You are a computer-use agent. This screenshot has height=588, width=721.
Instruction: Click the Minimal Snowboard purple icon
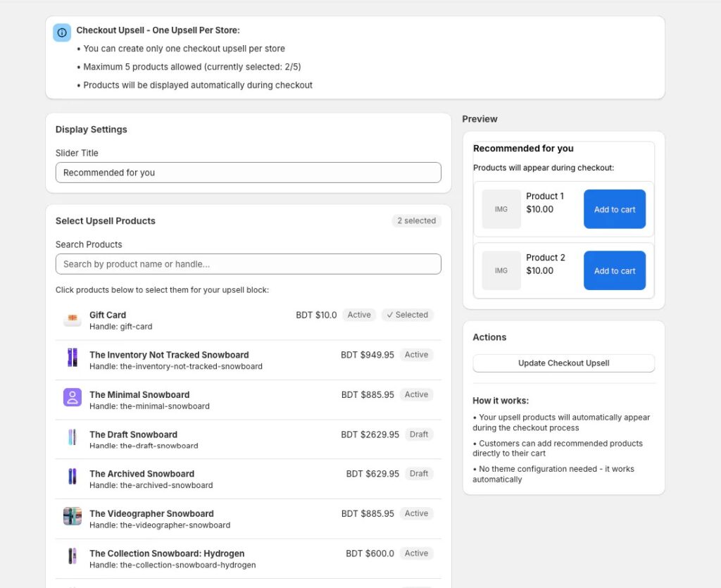coord(73,397)
